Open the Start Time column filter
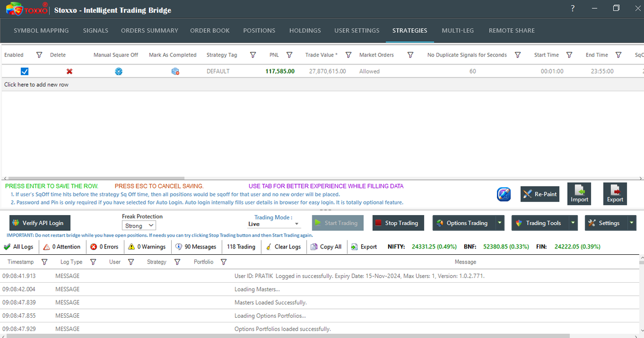The width and height of the screenshot is (644, 338). coord(569,55)
